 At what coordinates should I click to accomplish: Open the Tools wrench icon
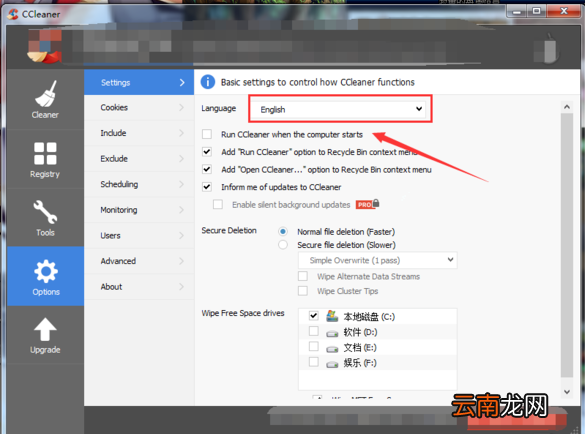pyautogui.click(x=45, y=212)
